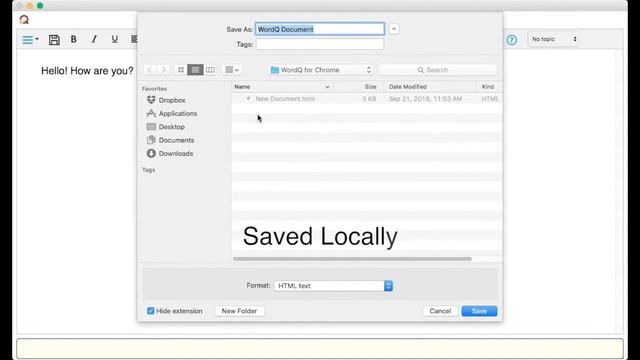Open the WordQ for Chrome location dropdown
The image size is (640, 360).
click(x=321, y=70)
